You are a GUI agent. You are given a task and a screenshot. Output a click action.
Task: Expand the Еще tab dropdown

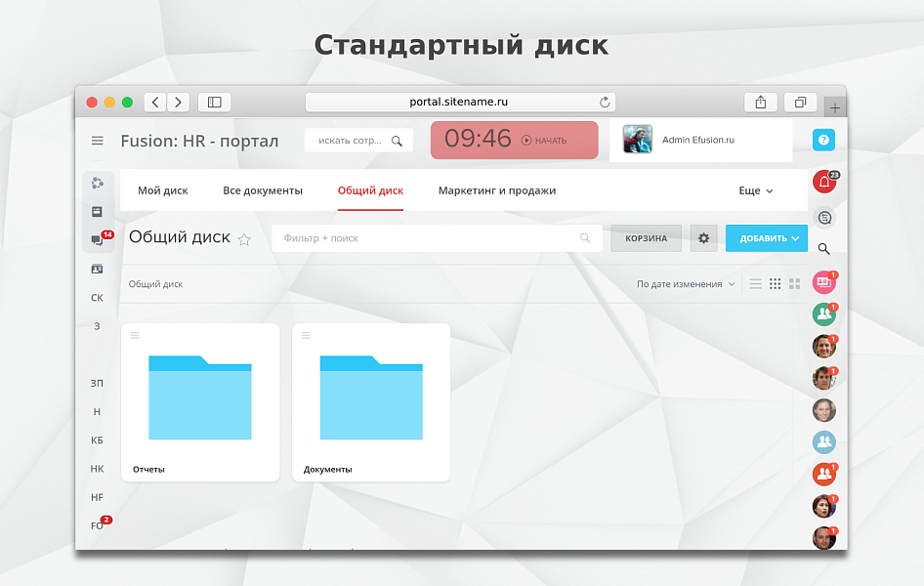tap(755, 190)
